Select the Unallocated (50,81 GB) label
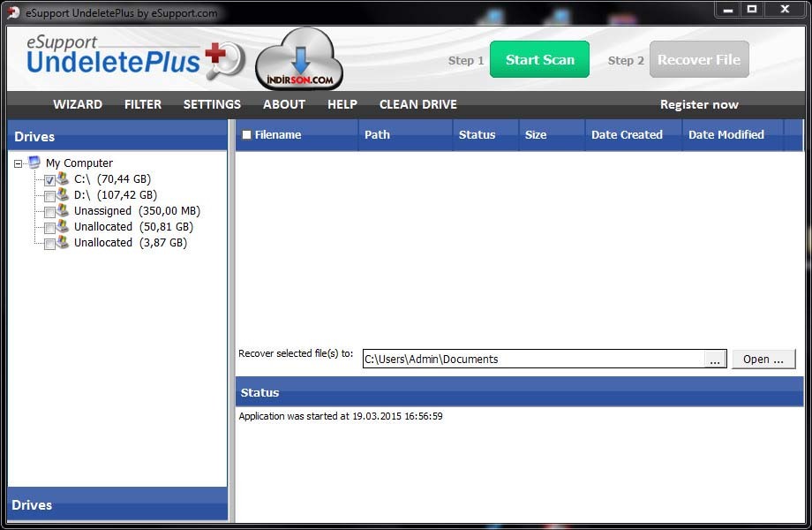This screenshot has width=812, height=530. (x=133, y=227)
